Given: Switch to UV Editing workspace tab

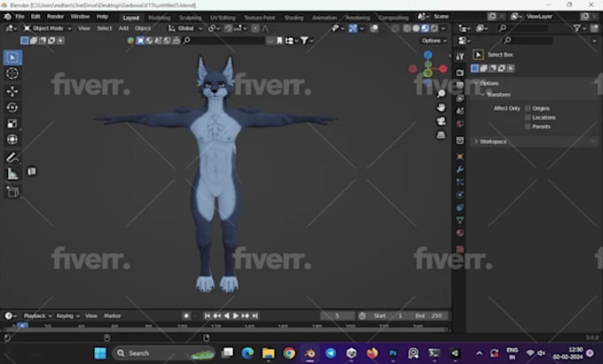Looking at the screenshot, I should [x=223, y=18].
